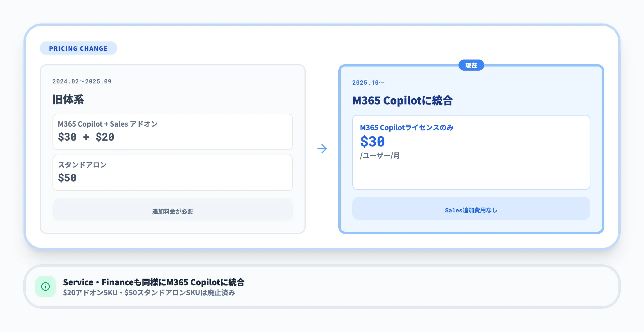Click the blue highlighted Sales追加費用なし bar
The width and height of the screenshot is (644, 332).
click(x=471, y=209)
